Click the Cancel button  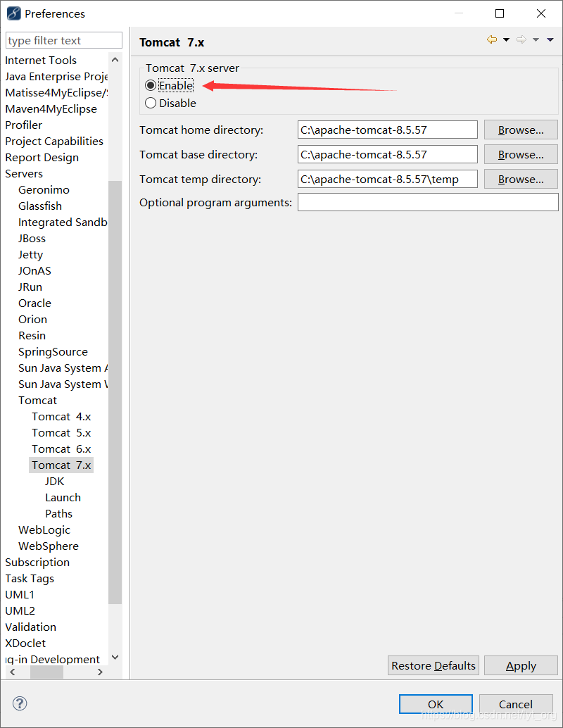(x=516, y=704)
